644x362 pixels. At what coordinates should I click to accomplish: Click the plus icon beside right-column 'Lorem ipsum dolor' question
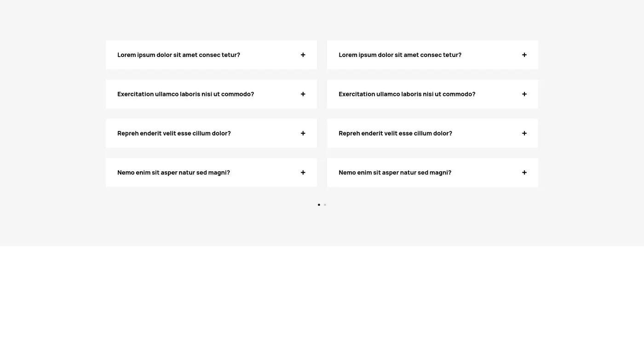point(524,55)
